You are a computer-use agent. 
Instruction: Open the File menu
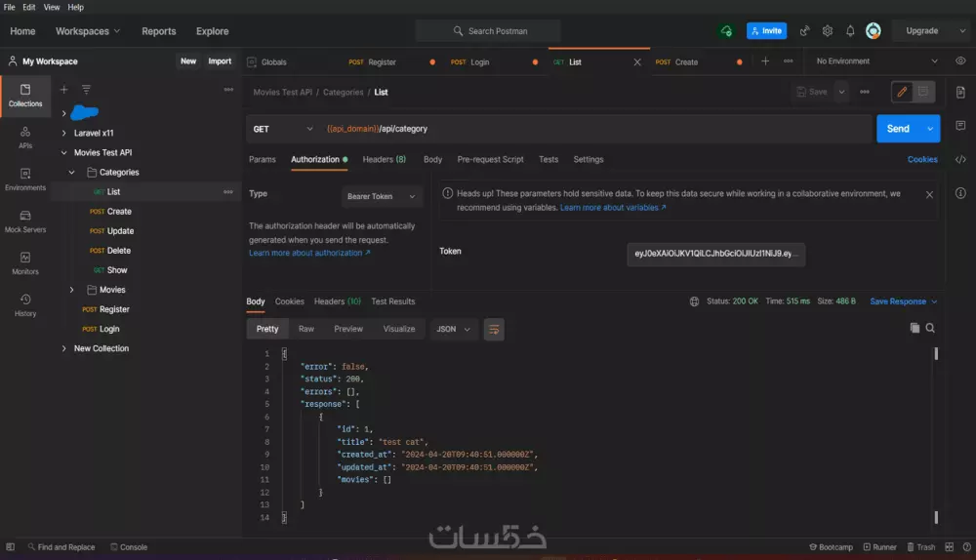10,7
